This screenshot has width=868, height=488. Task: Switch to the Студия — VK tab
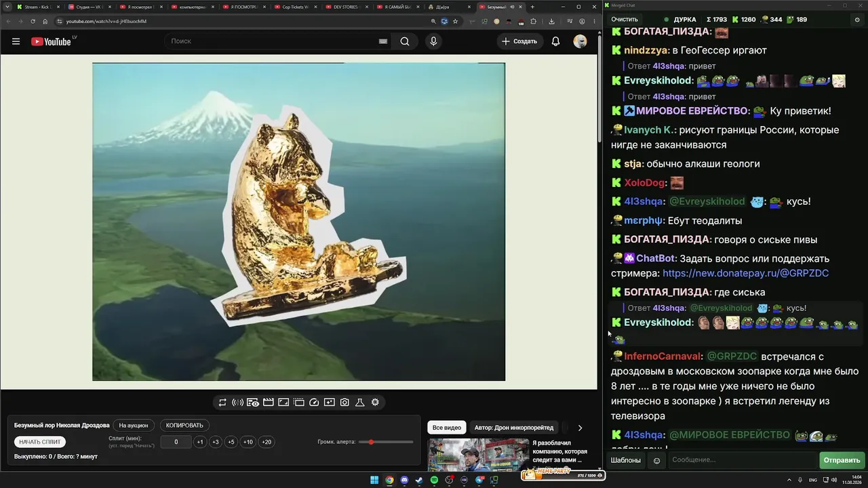(x=90, y=7)
